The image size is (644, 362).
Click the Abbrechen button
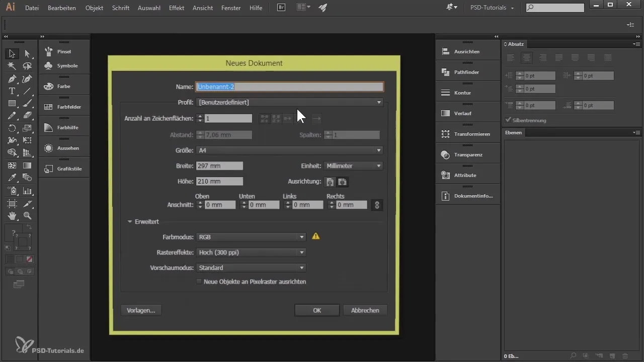point(365,310)
